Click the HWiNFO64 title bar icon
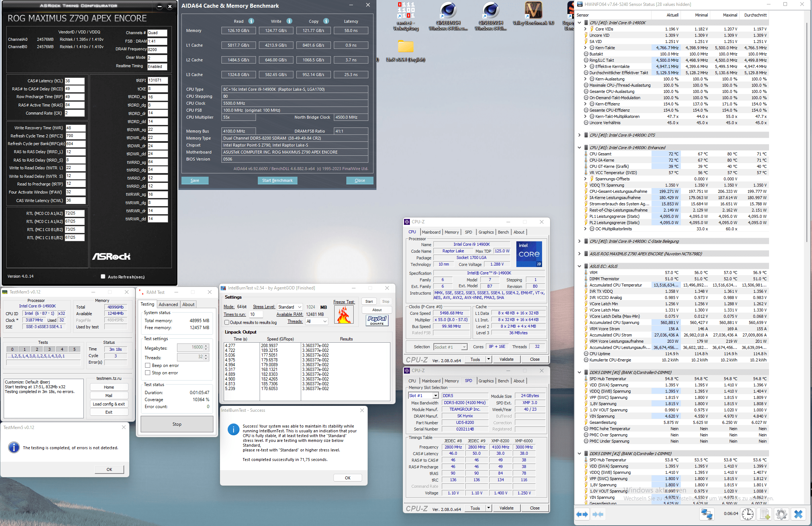Image resolution: width=812 pixels, height=526 pixels. [580, 4]
